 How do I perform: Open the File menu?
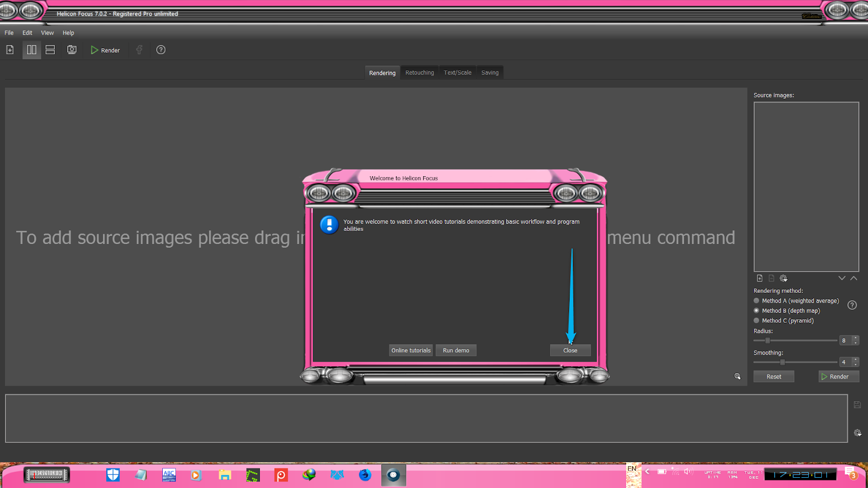click(9, 33)
